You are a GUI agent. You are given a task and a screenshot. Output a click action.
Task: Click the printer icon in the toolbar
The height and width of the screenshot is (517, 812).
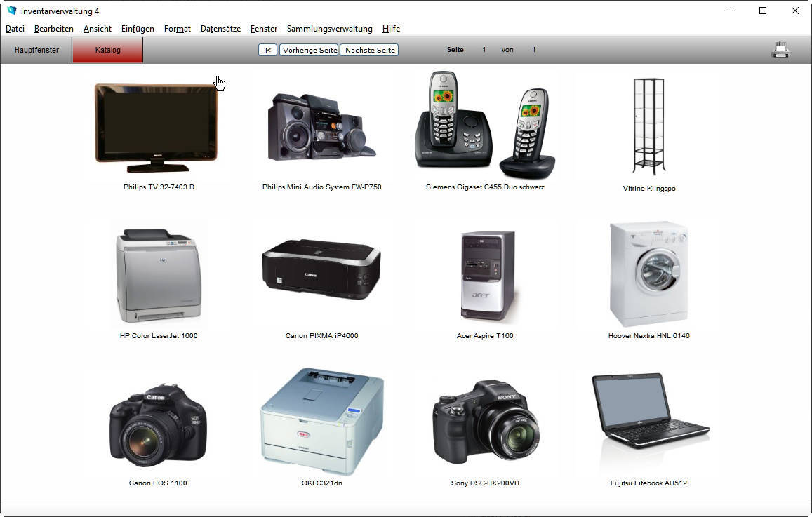[x=780, y=50]
